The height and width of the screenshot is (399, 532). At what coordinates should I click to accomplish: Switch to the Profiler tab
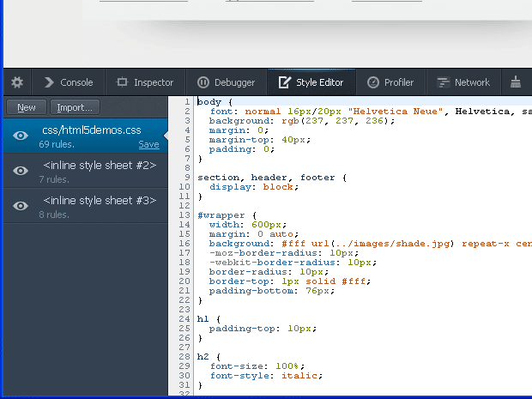coord(391,82)
